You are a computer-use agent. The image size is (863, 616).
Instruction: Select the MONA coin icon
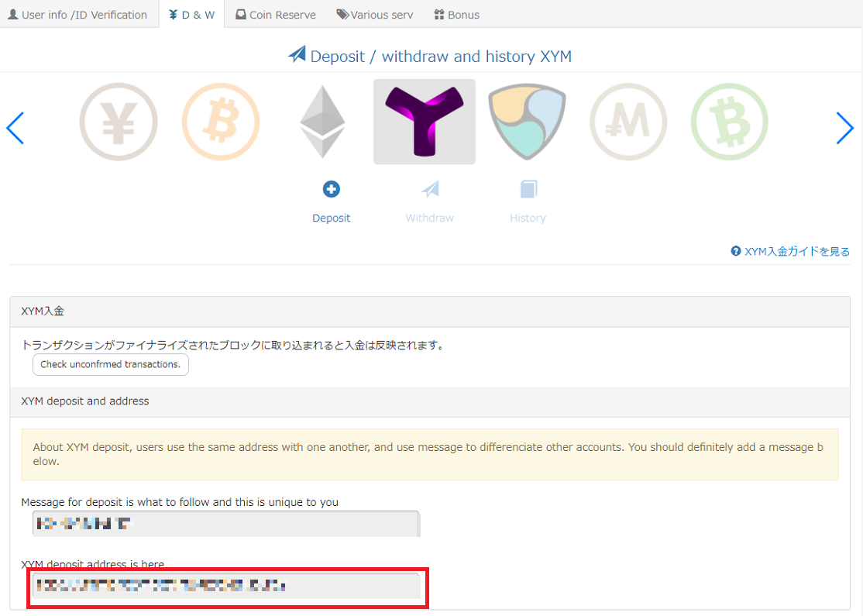[x=628, y=122]
